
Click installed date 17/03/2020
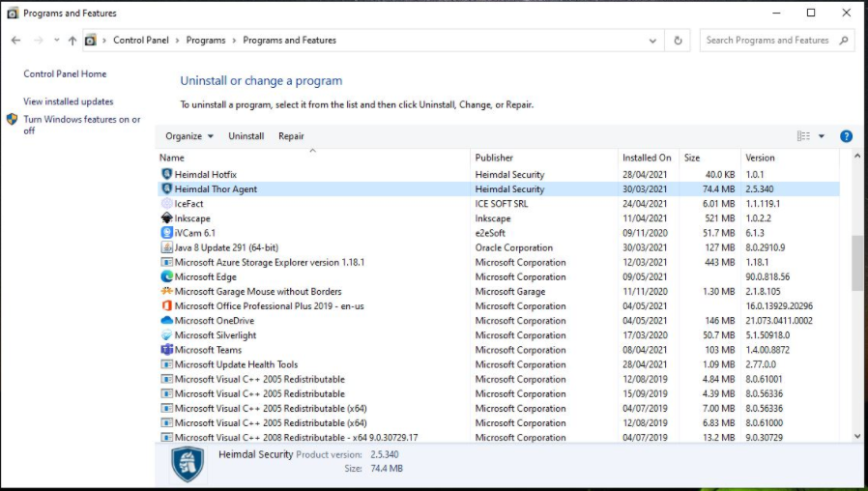[x=645, y=335]
